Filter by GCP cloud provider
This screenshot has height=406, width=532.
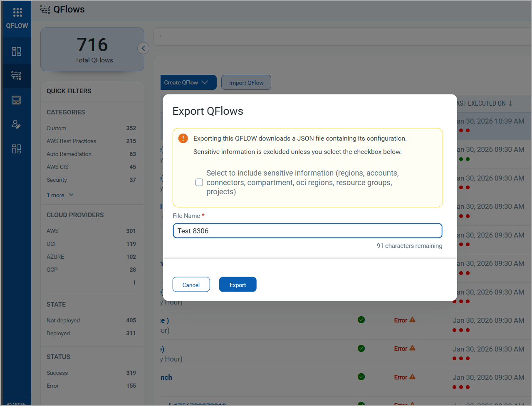(x=52, y=270)
